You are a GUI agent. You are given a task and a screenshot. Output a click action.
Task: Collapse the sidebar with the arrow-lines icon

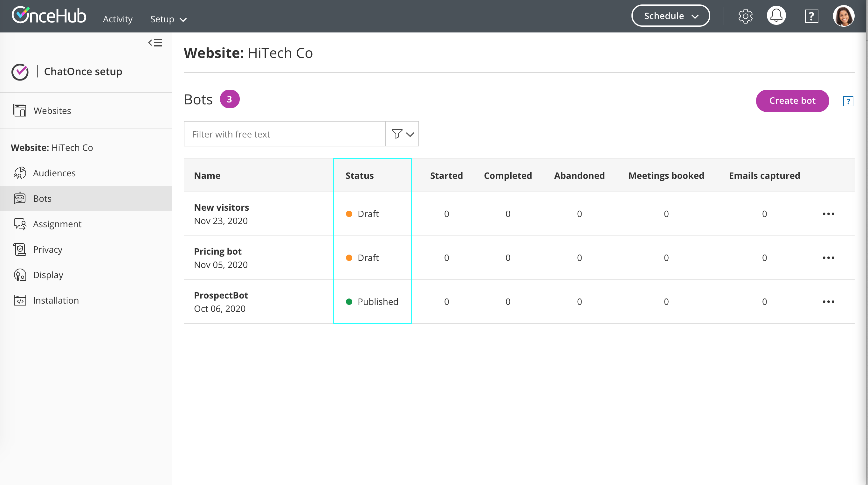[155, 43]
